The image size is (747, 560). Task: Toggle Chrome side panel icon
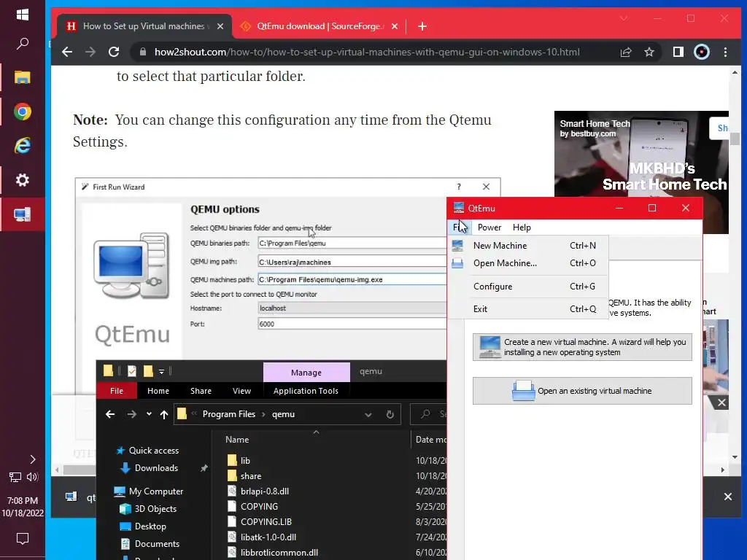(678, 52)
